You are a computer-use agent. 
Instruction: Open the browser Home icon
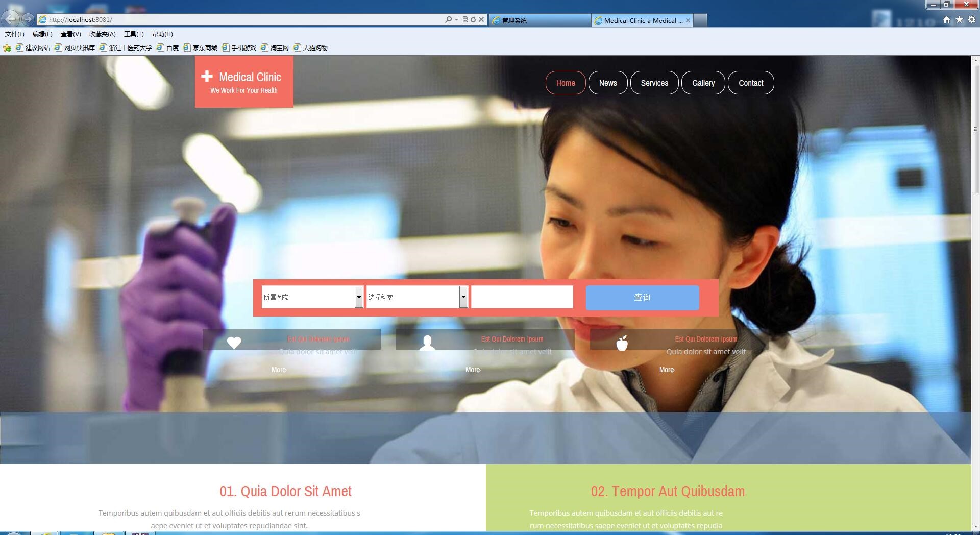click(947, 20)
